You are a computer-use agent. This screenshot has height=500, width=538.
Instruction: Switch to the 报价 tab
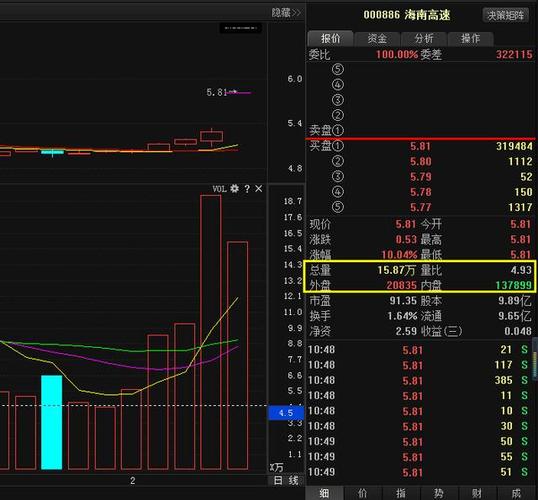click(x=330, y=38)
